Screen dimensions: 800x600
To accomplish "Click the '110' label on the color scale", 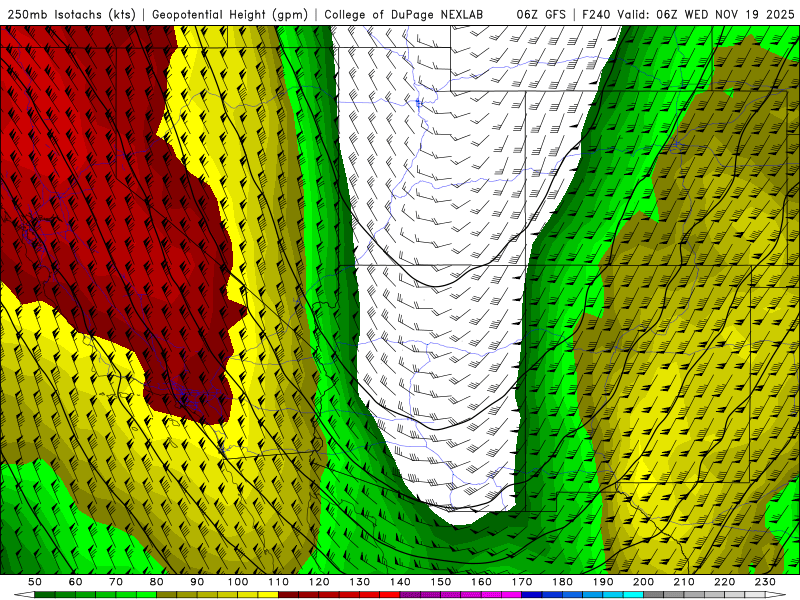I will (279, 582).
